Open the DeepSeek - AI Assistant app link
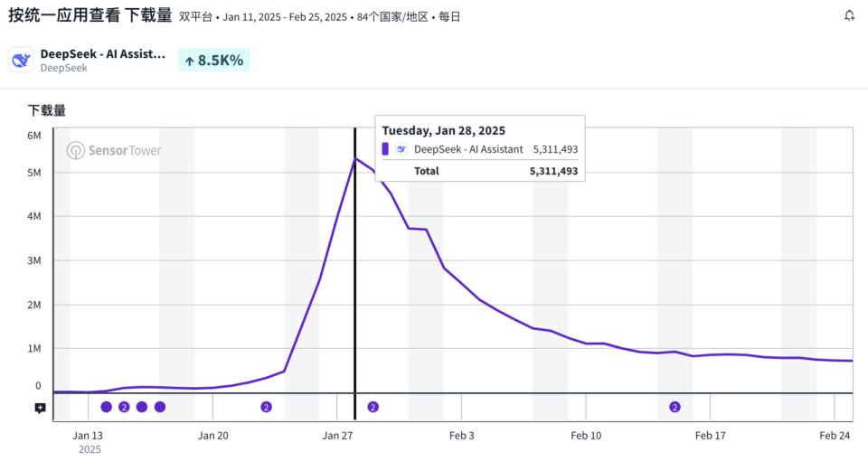This screenshot has width=868, height=471. [x=103, y=53]
